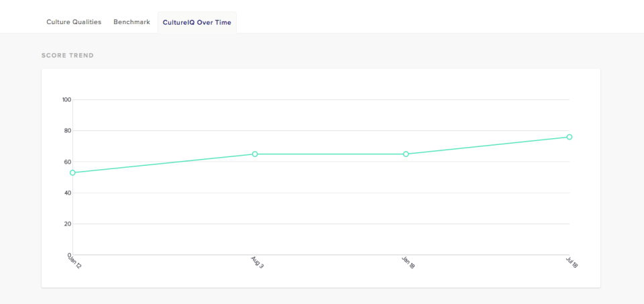Open the Culture Qualities tab
Image resolution: width=644 pixels, height=304 pixels.
click(74, 22)
